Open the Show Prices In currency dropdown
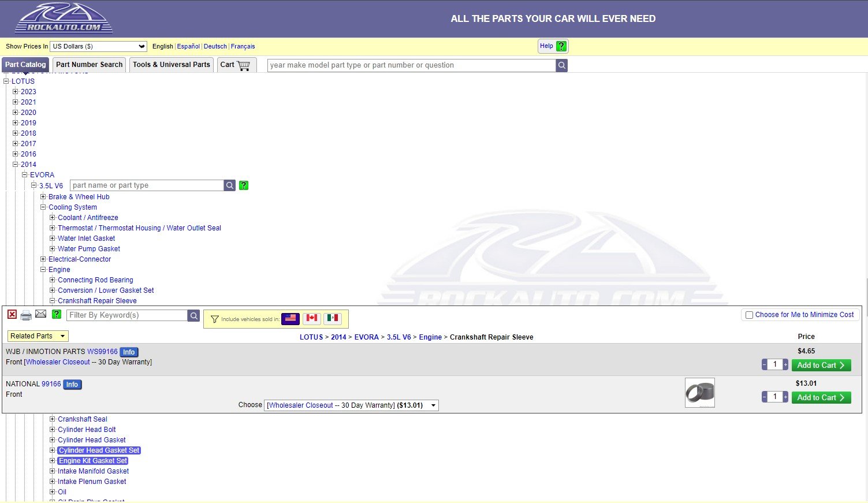 99,46
